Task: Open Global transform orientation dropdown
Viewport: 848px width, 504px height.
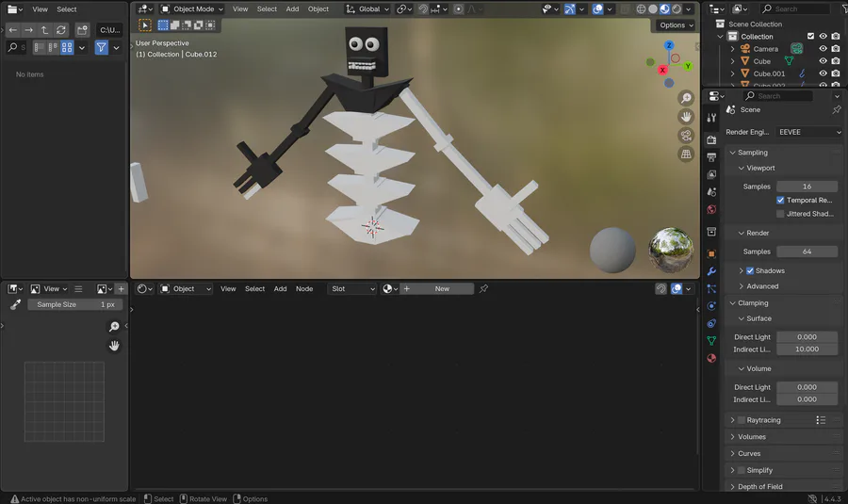Action: 367,9
